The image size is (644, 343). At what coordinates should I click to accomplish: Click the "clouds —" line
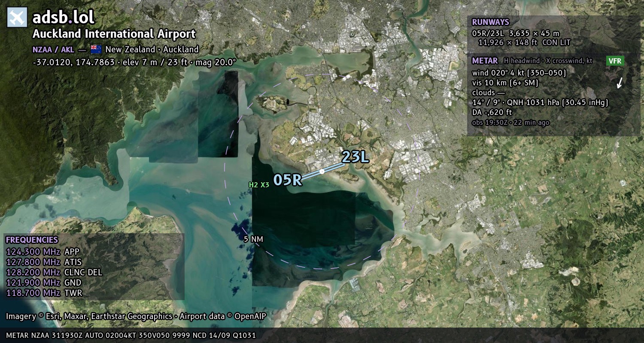click(x=489, y=93)
